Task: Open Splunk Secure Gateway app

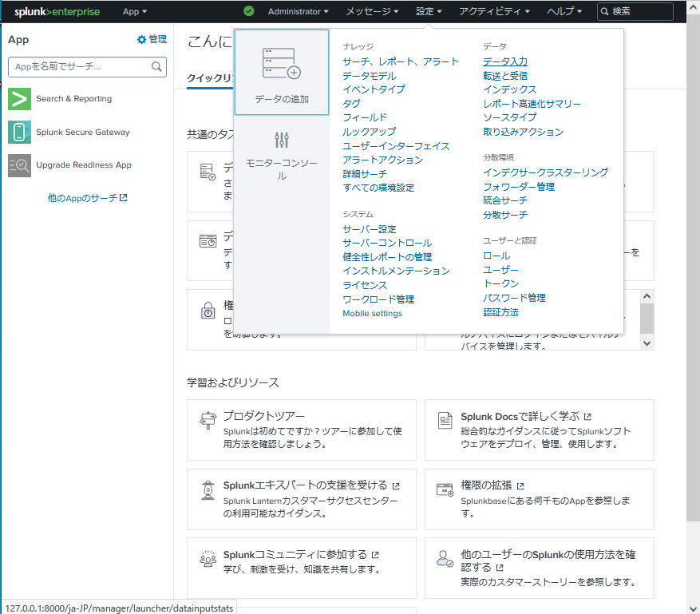Action: (82, 133)
